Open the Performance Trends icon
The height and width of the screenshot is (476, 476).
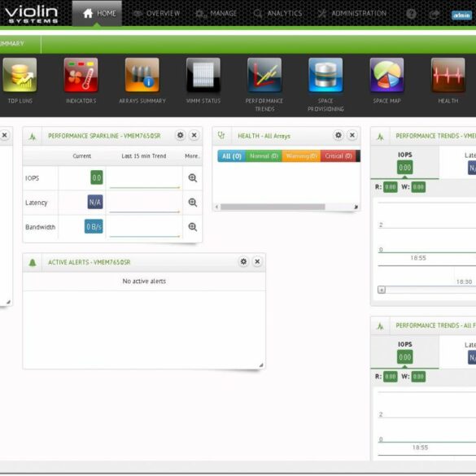tap(264, 75)
